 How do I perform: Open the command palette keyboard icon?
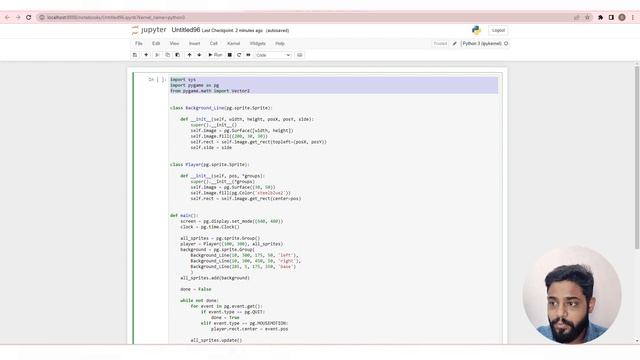(300, 55)
